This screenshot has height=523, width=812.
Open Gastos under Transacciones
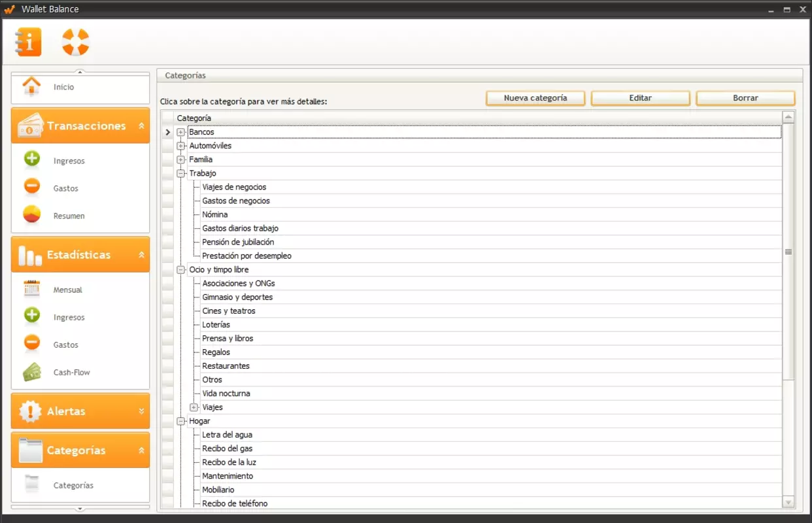66,188
